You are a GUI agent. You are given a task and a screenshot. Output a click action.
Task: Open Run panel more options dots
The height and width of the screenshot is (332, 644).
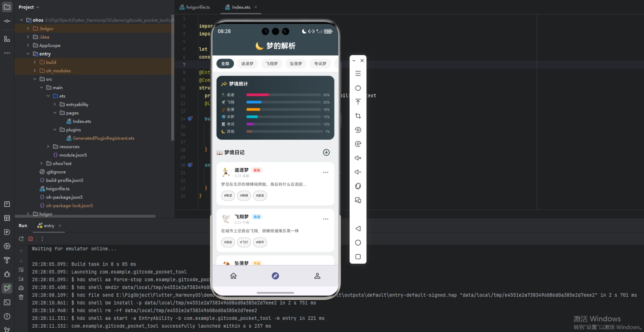(x=42, y=239)
